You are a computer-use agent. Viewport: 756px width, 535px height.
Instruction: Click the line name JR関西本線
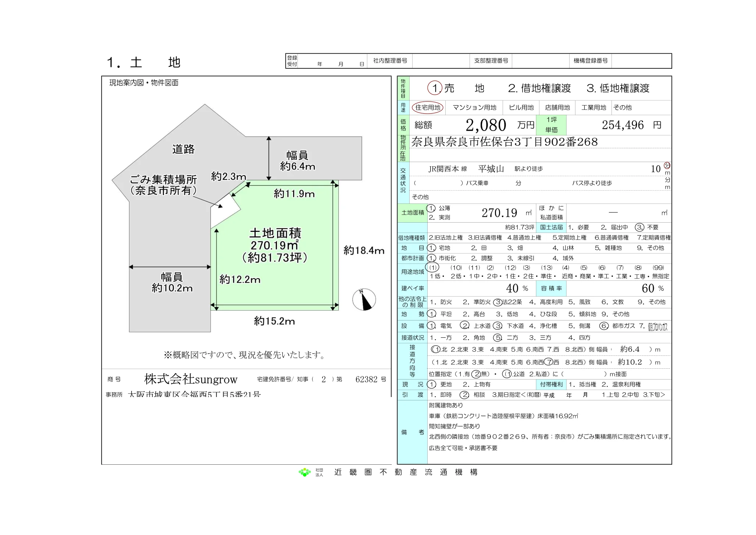(x=447, y=169)
